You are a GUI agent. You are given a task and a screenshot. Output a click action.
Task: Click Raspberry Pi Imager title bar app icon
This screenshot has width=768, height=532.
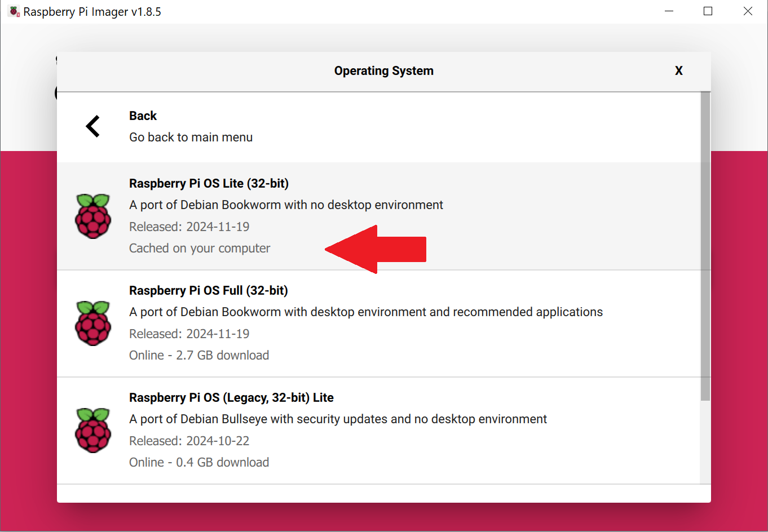pos(14,11)
